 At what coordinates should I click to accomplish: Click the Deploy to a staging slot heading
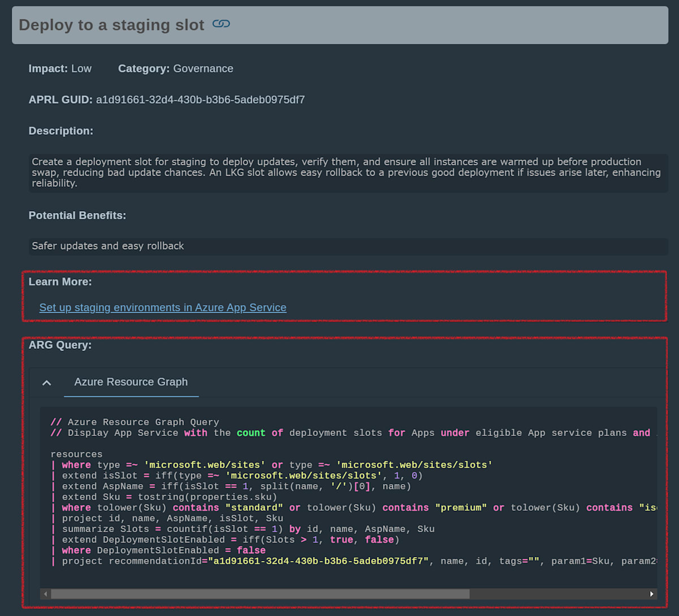click(111, 25)
